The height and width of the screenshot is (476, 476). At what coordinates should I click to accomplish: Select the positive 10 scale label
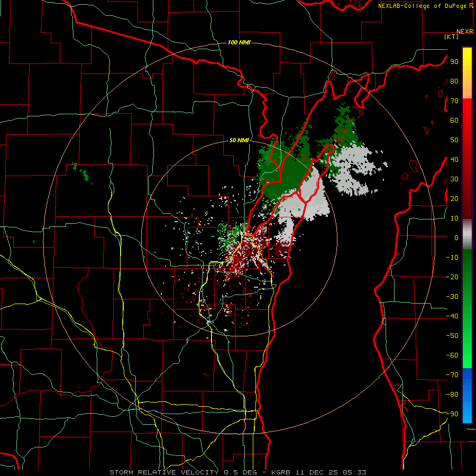[x=454, y=218]
